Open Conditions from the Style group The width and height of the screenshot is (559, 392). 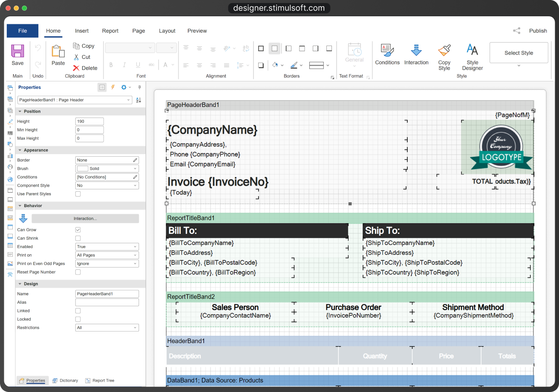click(387, 54)
